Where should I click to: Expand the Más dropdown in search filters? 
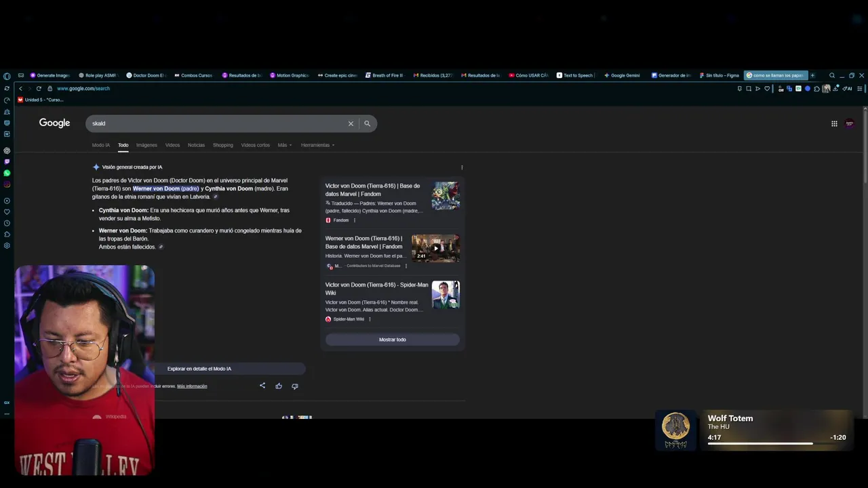[285, 145]
